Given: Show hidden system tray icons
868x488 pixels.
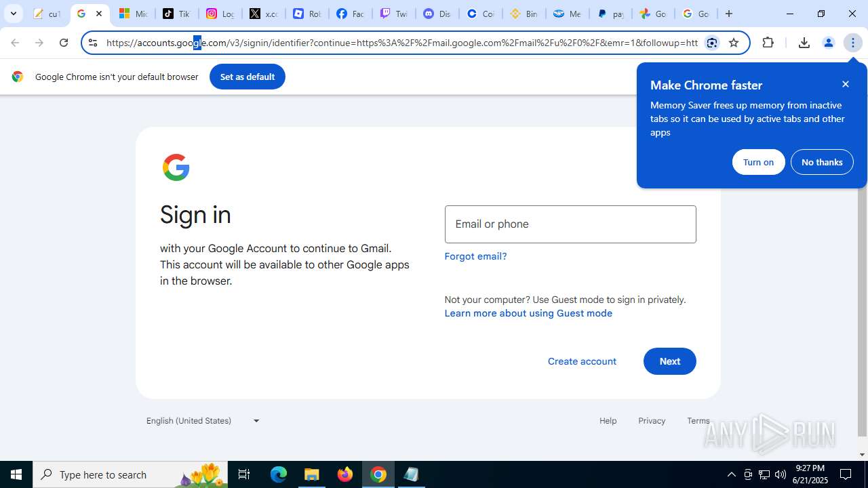Looking at the screenshot, I should click(731, 474).
